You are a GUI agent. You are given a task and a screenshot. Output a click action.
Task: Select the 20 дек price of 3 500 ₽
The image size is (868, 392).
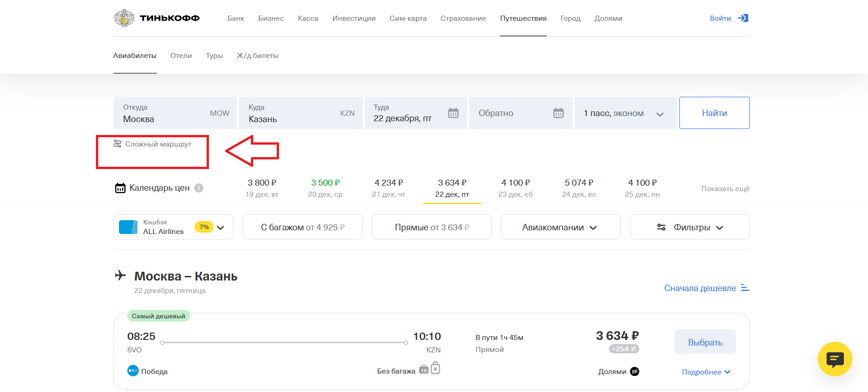coord(325,188)
